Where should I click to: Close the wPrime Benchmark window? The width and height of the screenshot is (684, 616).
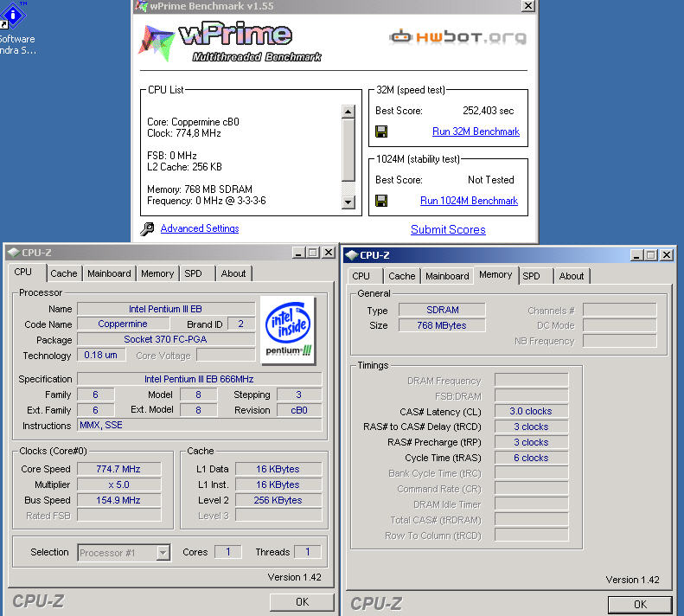click(527, 6)
